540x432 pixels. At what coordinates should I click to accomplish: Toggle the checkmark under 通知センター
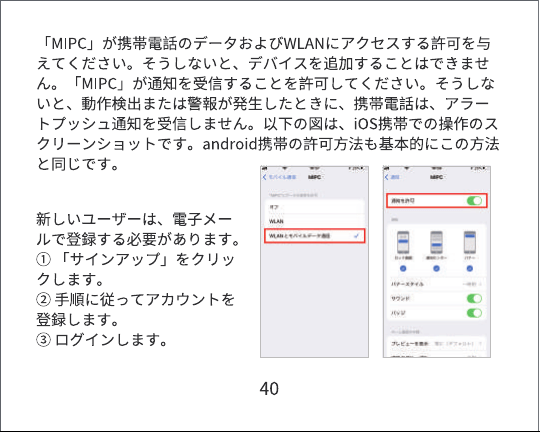point(436,269)
